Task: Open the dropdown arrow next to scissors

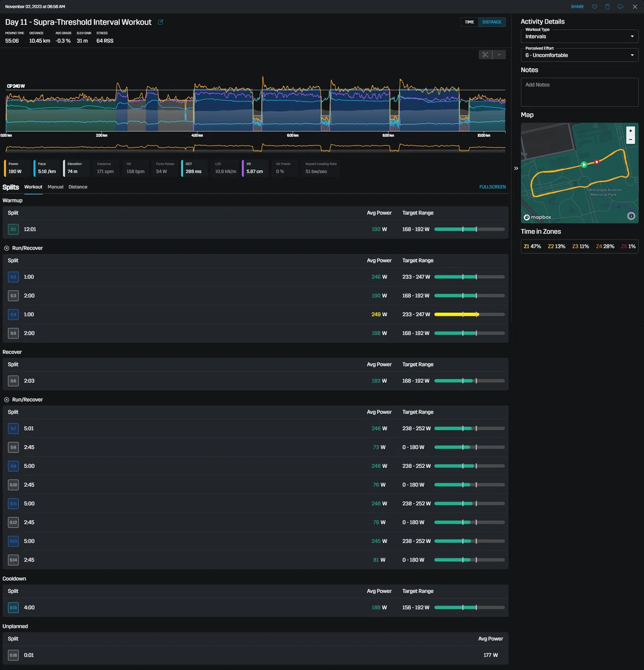Action: pos(499,55)
